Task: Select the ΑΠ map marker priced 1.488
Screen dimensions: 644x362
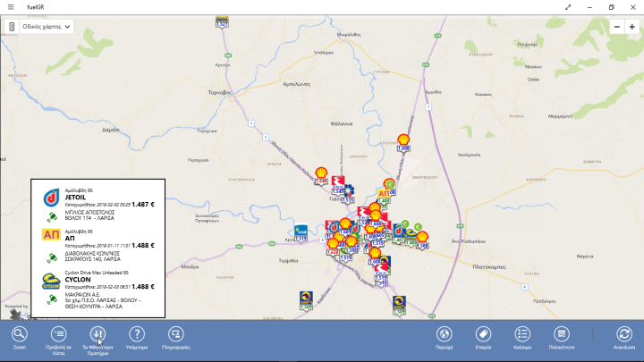Action: (x=384, y=196)
